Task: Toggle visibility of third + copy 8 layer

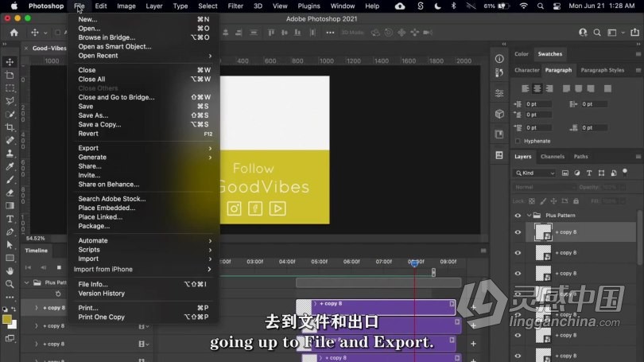Action: click(518, 273)
